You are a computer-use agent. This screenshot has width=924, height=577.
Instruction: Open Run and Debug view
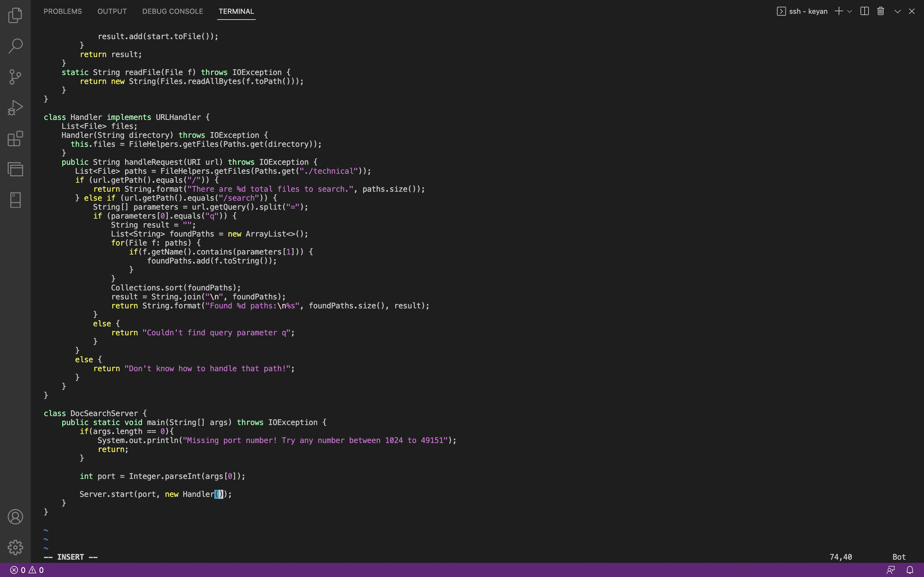15,108
